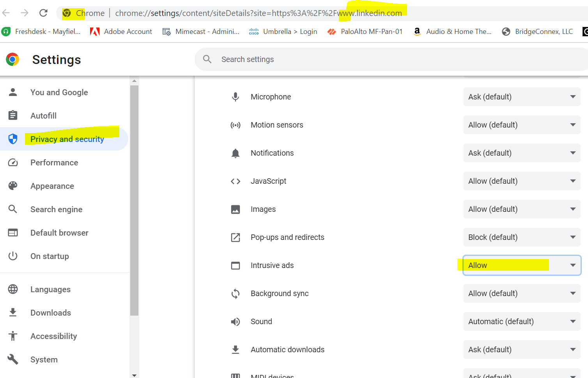Click the Motion sensors icon
This screenshot has width=588, height=378.
coord(236,125)
